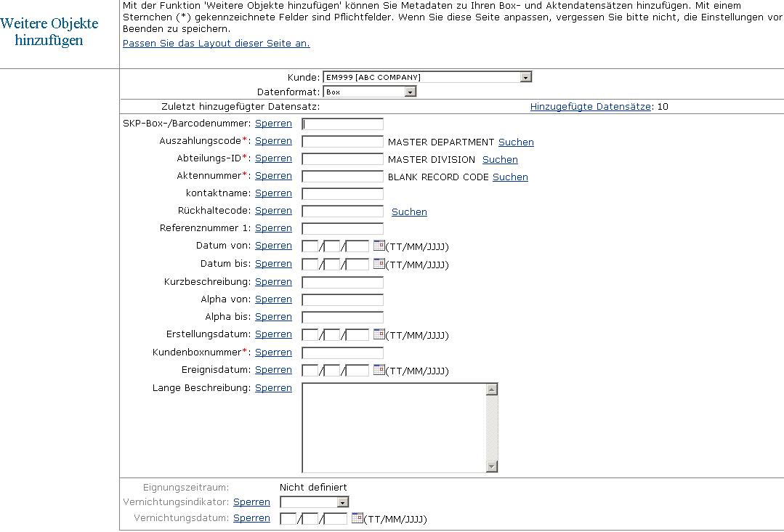Open the Erstellungsdatum calendar icon
The image size is (784, 532).
(379, 334)
